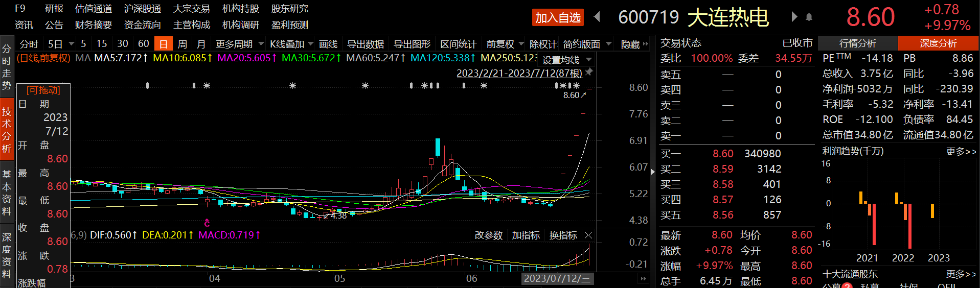Image resolution: width=980 pixels, height=288 pixels.
Task: Open 研报 menu item
Action: click(54, 9)
